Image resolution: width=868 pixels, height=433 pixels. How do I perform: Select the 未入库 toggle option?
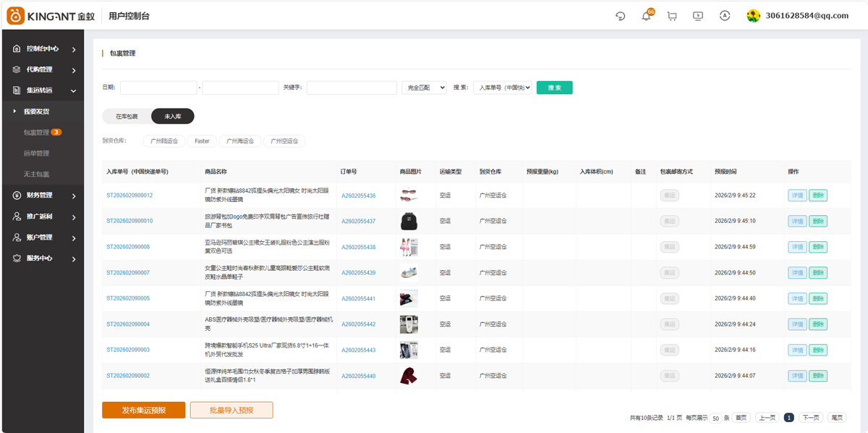[x=173, y=116]
